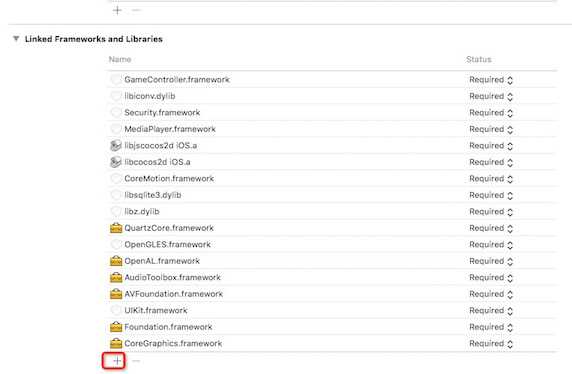This screenshot has width=572, height=374.
Task: Select the libcocos2d iOS.a name text
Action: click(157, 162)
